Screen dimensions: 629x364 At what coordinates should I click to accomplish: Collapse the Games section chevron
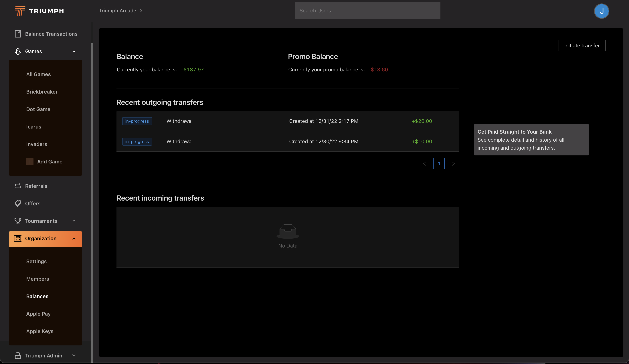74,52
